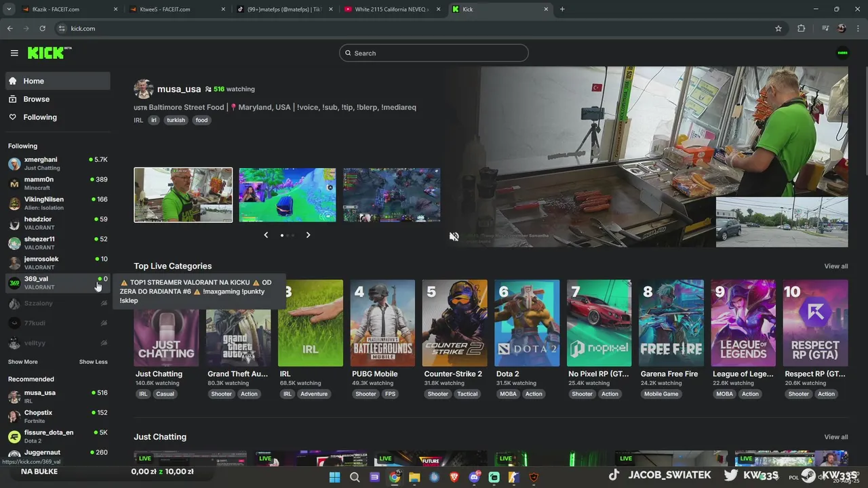The height and width of the screenshot is (488, 868).
Task: Select the Home sidebar item
Action: [58, 81]
